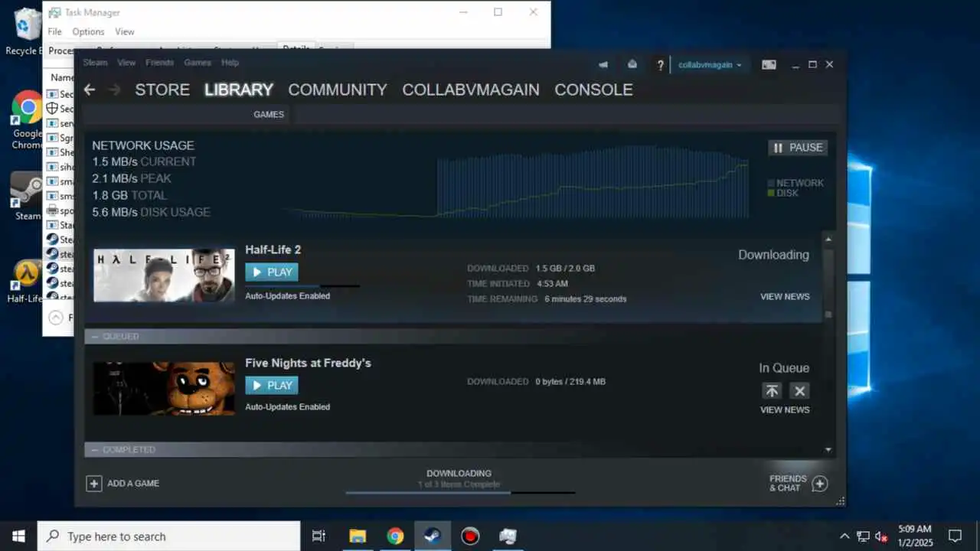Open Task View on taskbar
This screenshot has height=551, width=980.
click(x=319, y=536)
